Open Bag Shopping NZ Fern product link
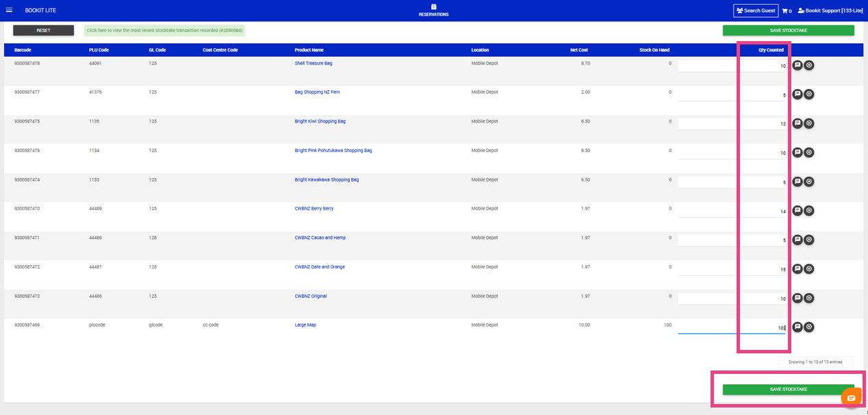This screenshot has width=868, height=415. (x=317, y=92)
